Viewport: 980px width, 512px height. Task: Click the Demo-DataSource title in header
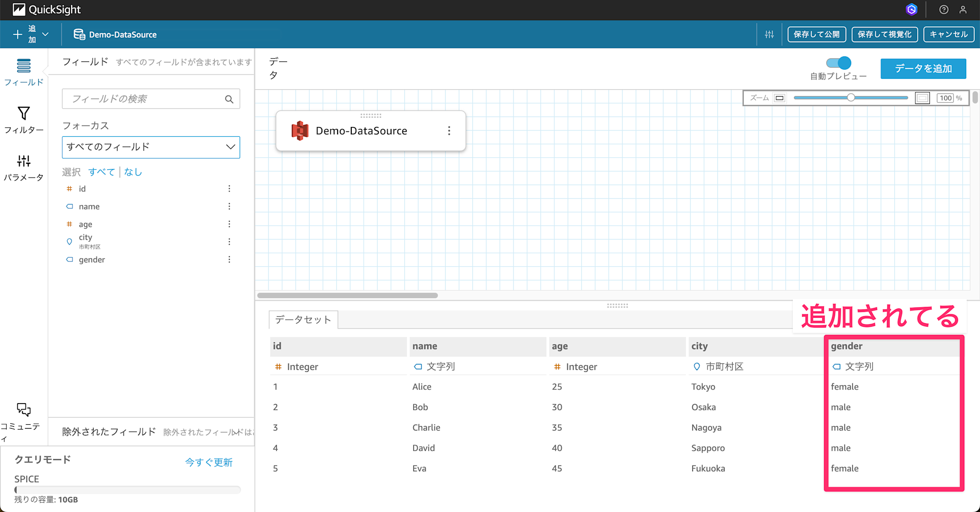[x=122, y=35]
